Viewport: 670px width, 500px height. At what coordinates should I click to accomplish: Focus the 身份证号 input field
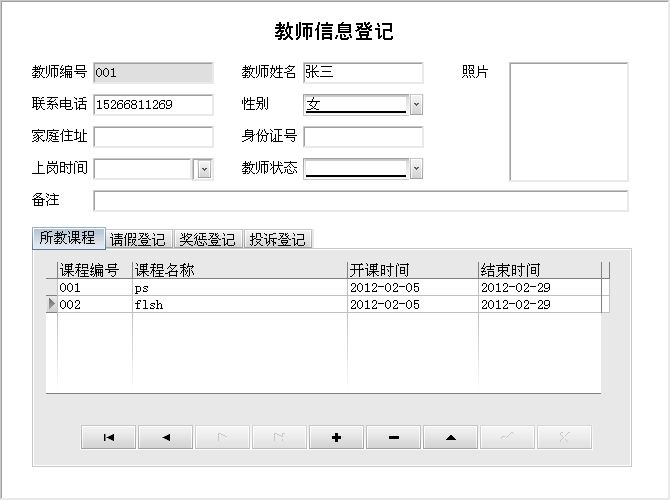point(363,137)
